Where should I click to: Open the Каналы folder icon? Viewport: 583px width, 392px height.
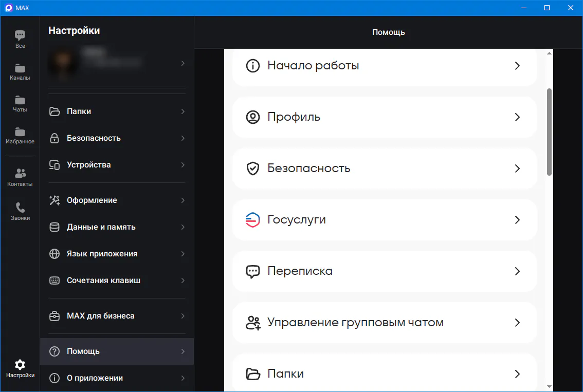[x=20, y=68]
